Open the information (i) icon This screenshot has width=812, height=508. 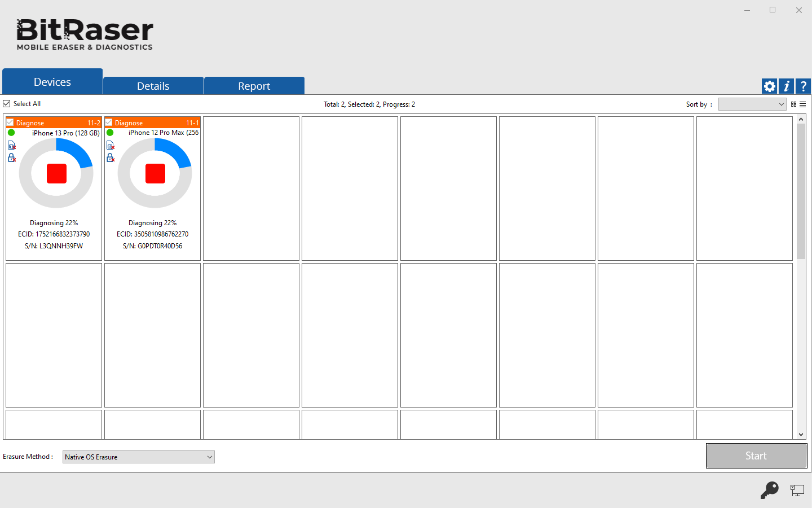[786, 86]
